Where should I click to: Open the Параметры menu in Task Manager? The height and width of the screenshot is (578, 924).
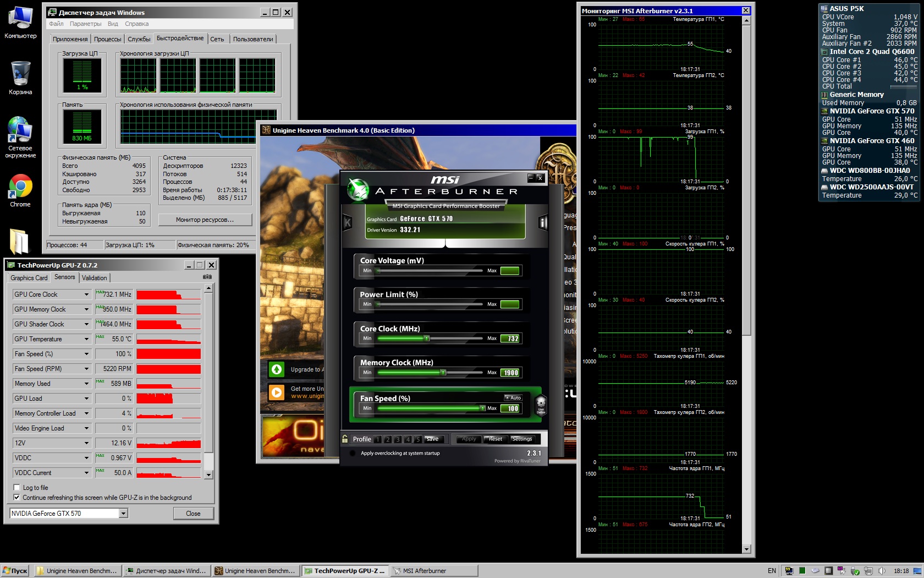click(x=85, y=24)
